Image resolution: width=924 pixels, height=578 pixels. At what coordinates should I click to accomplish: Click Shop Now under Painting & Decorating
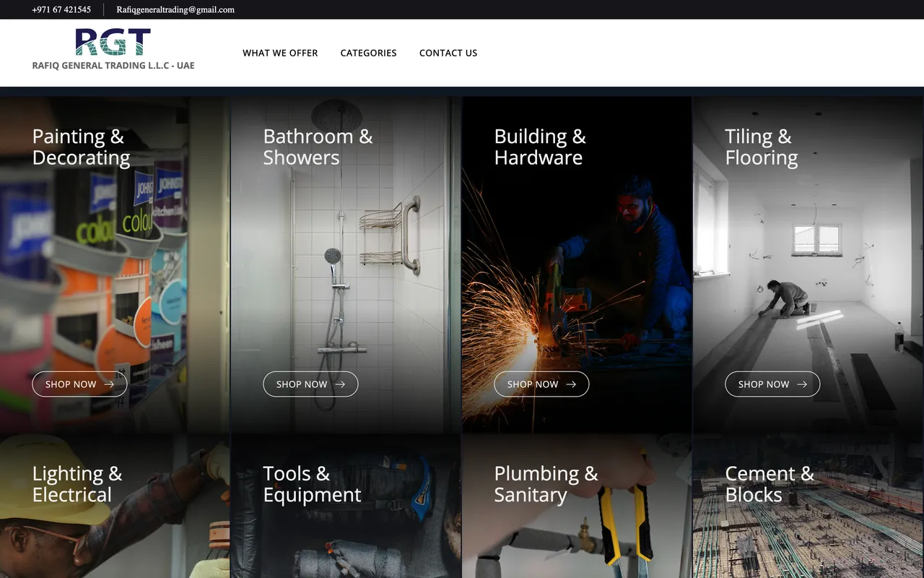click(79, 384)
